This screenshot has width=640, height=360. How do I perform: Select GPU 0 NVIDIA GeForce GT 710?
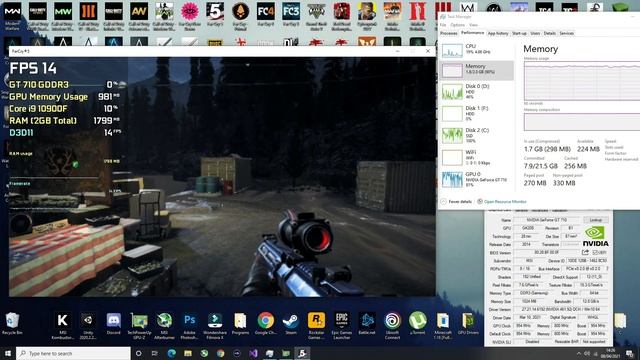(477, 180)
